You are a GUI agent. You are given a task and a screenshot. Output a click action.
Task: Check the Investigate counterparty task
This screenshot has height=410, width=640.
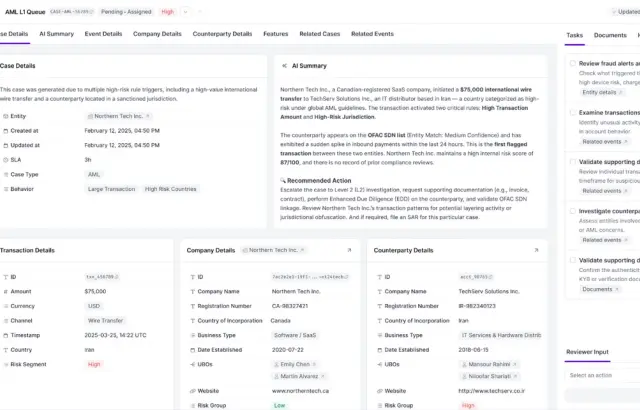point(573,211)
